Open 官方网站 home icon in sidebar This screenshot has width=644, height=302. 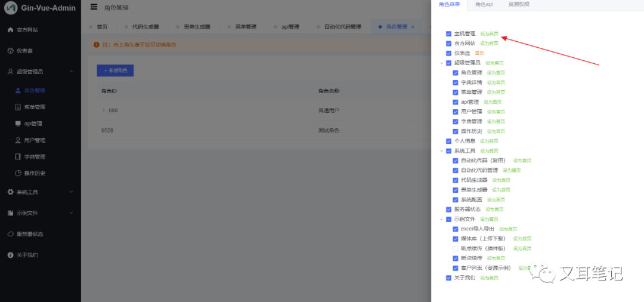click(10, 30)
